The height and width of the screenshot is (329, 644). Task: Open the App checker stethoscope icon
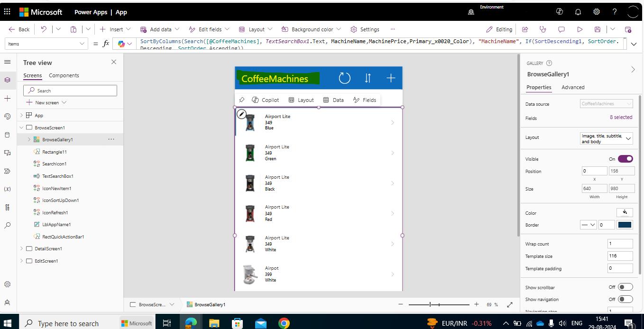point(543,29)
